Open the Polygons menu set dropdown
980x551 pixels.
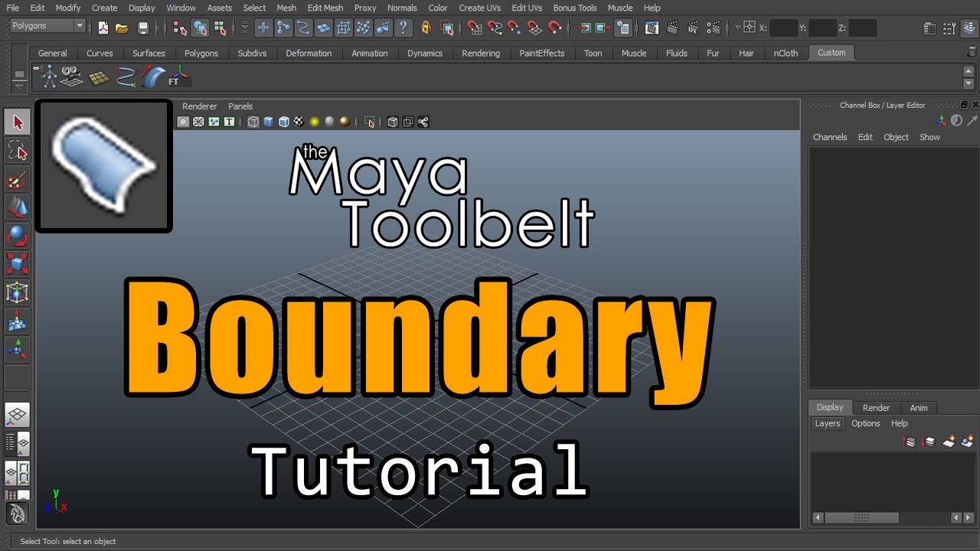47,25
